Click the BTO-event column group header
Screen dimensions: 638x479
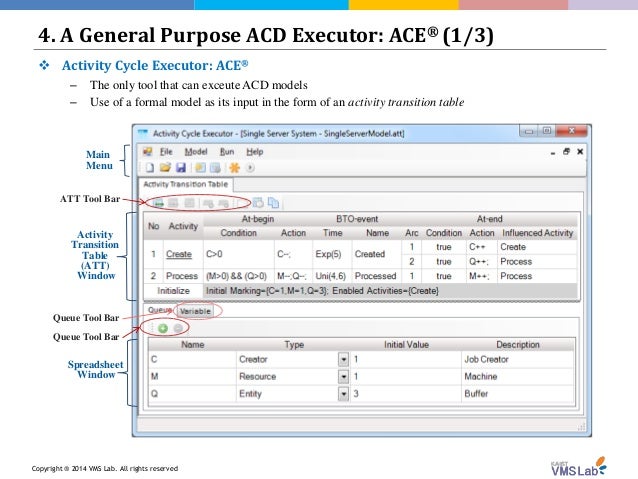click(357, 219)
